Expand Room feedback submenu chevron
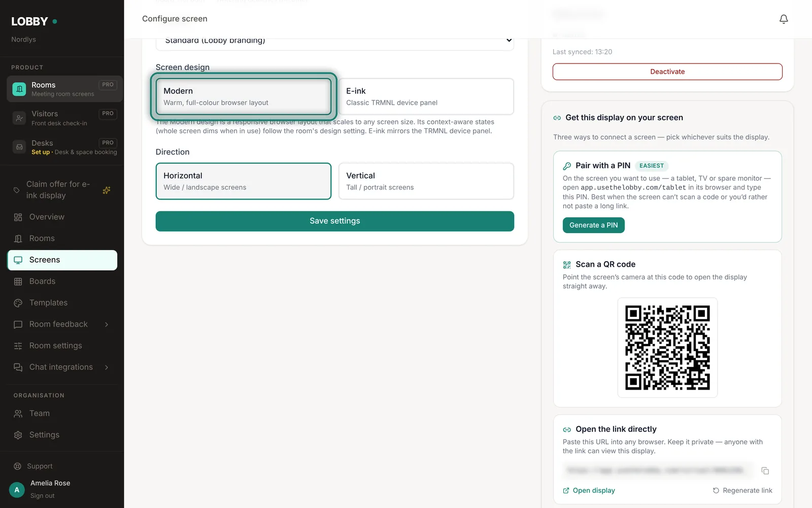 (107, 324)
